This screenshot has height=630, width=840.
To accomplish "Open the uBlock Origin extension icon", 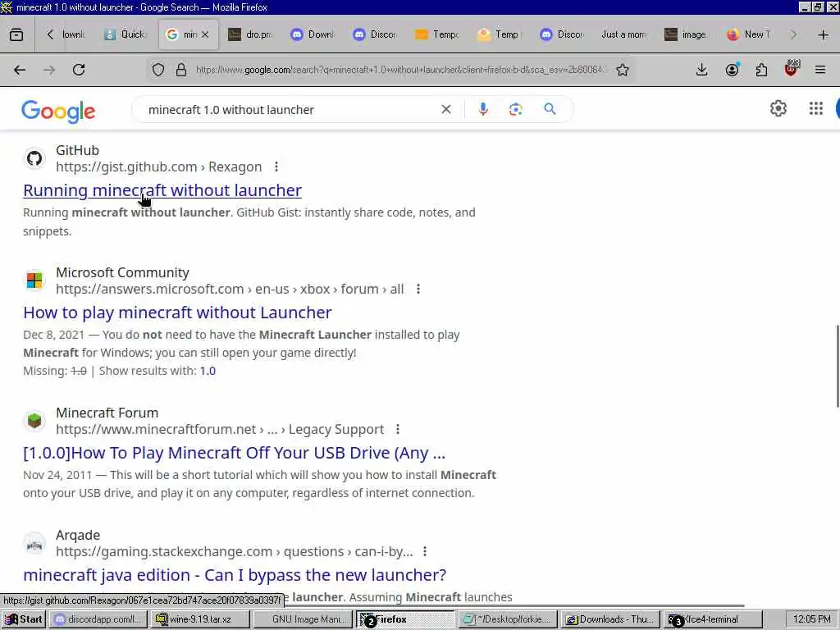I will 791,69.
